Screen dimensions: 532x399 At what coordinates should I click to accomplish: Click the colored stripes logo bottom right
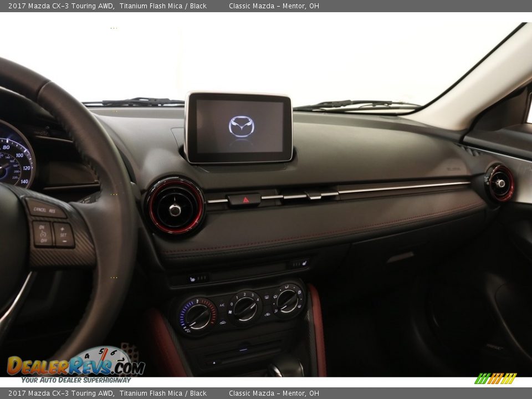[495, 378]
